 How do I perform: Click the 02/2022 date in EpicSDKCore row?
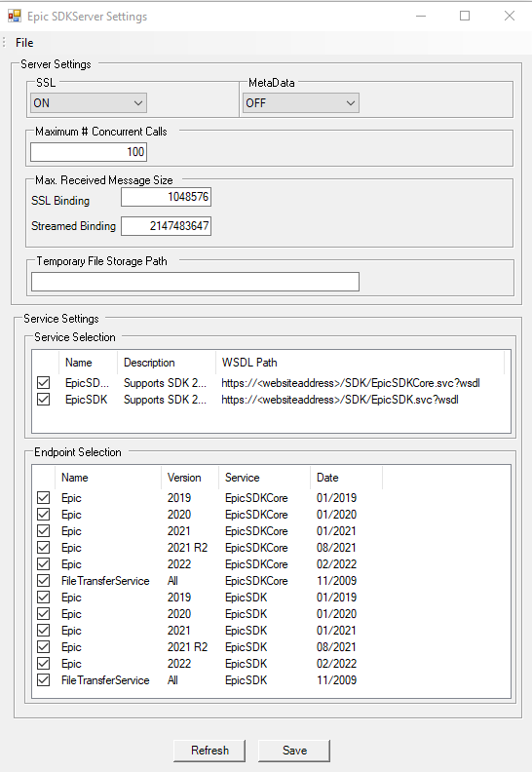pos(336,564)
